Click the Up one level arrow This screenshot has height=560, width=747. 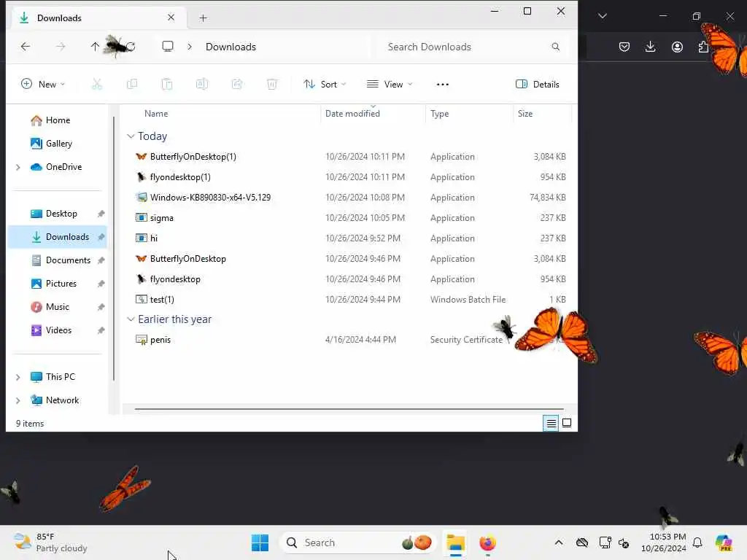coord(95,47)
